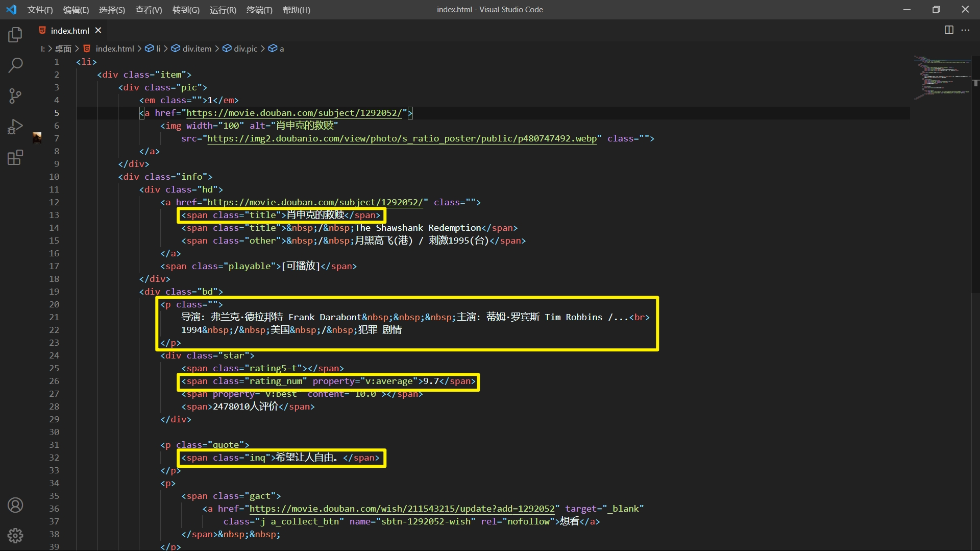This screenshot has height=551, width=980.
Task: Open the 运行(R) menu
Action: [x=223, y=10]
